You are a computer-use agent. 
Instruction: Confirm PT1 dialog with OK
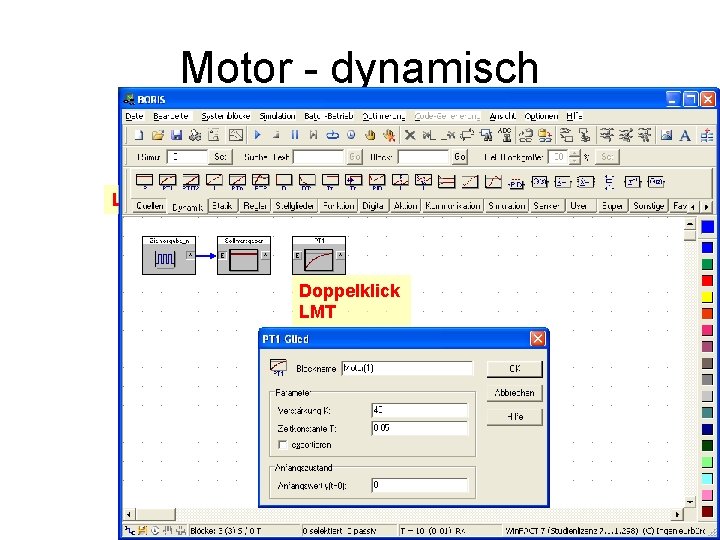tap(515, 369)
